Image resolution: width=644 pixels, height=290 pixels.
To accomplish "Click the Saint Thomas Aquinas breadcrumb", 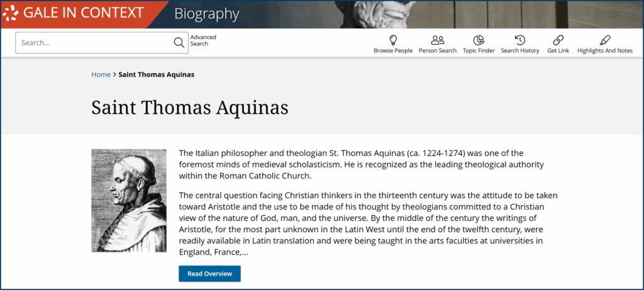I will pyautogui.click(x=156, y=74).
